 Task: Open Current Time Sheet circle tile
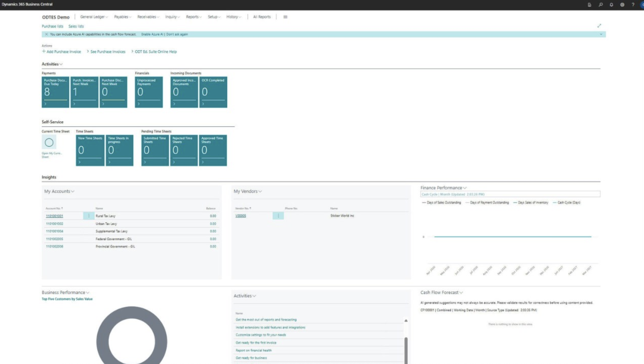pyautogui.click(x=49, y=142)
